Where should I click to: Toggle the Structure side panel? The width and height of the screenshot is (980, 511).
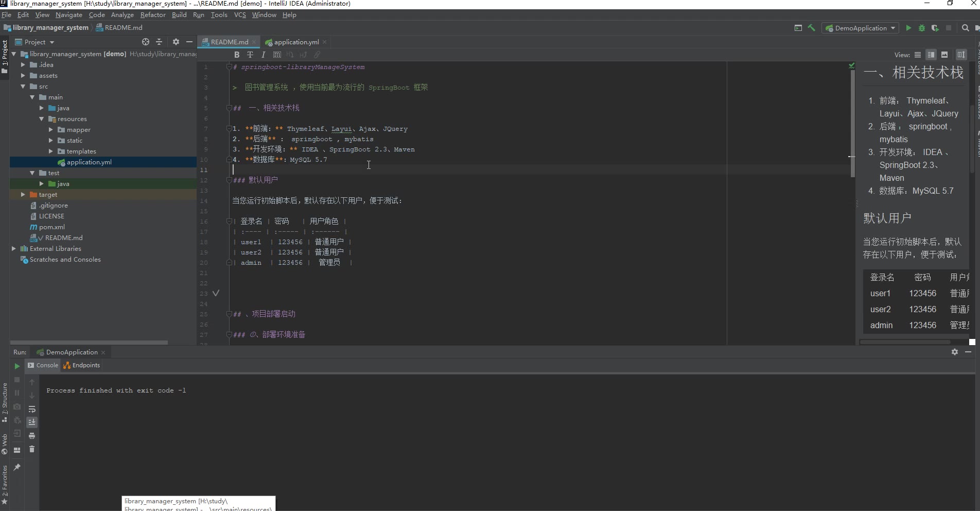(x=5, y=402)
